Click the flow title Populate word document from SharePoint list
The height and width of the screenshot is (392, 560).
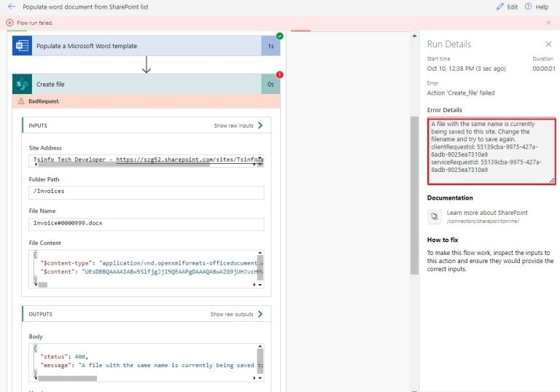[x=85, y=7]
